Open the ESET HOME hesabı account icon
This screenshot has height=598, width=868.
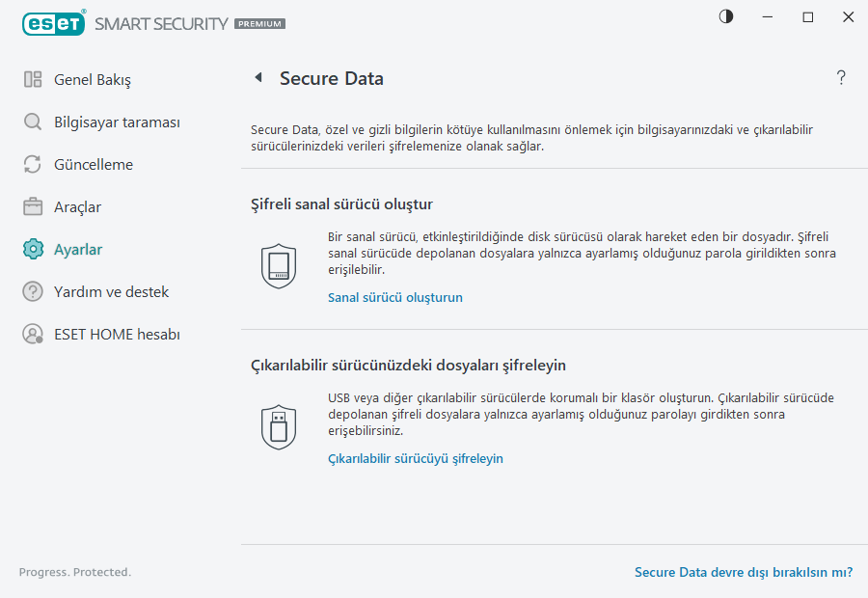point(32,334)
